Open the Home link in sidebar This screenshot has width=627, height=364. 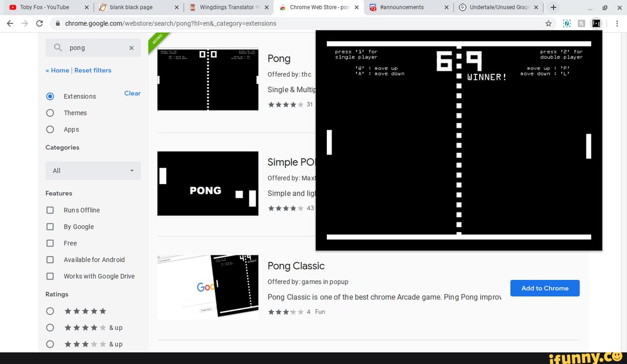[x=56, y=70]
